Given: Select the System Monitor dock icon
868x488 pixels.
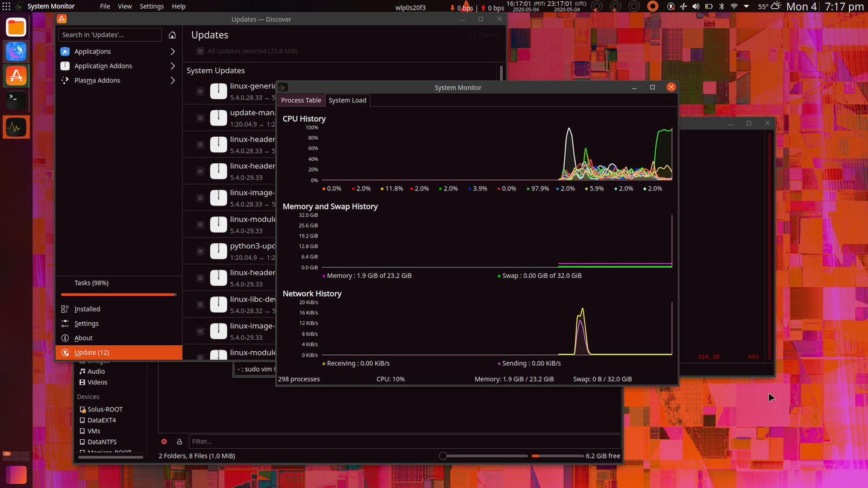Looking at the screenshot, I should point(16,127).
